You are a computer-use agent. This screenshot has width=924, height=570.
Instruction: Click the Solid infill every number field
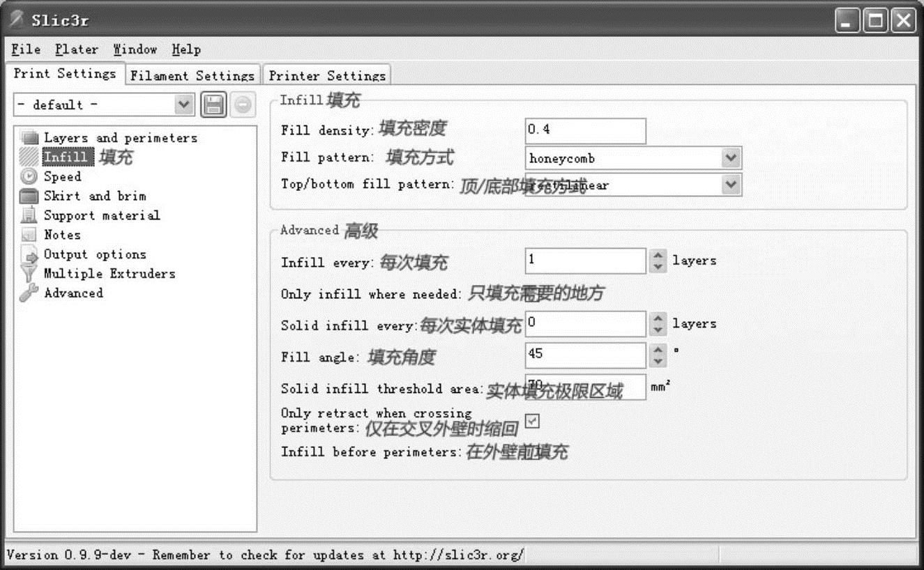click(586, 323)
